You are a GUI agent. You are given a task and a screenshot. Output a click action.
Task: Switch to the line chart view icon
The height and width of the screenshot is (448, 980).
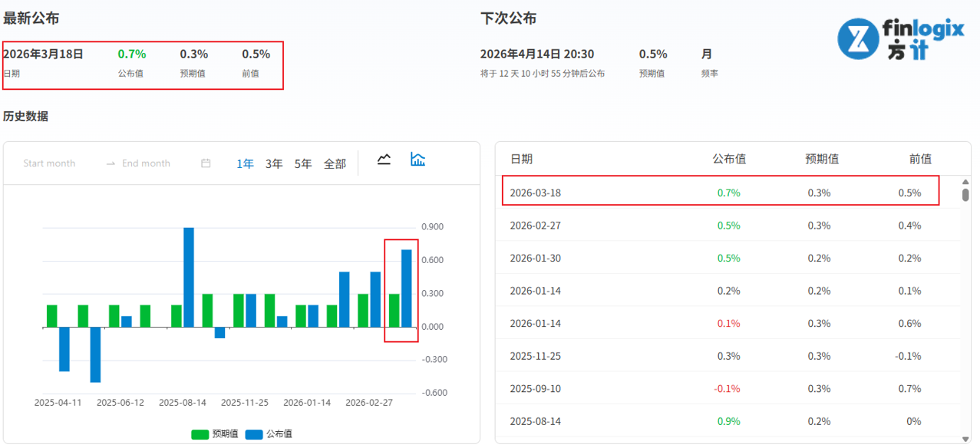tap(384, 160)
